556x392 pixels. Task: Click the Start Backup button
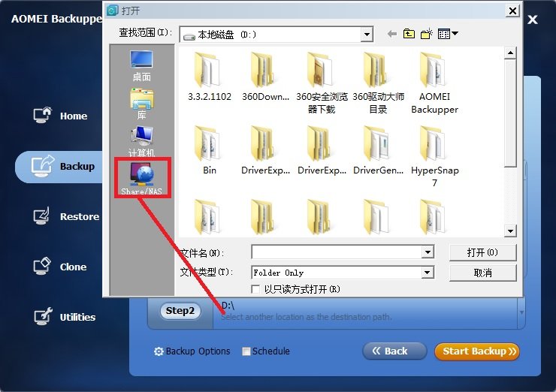point(477,351)
